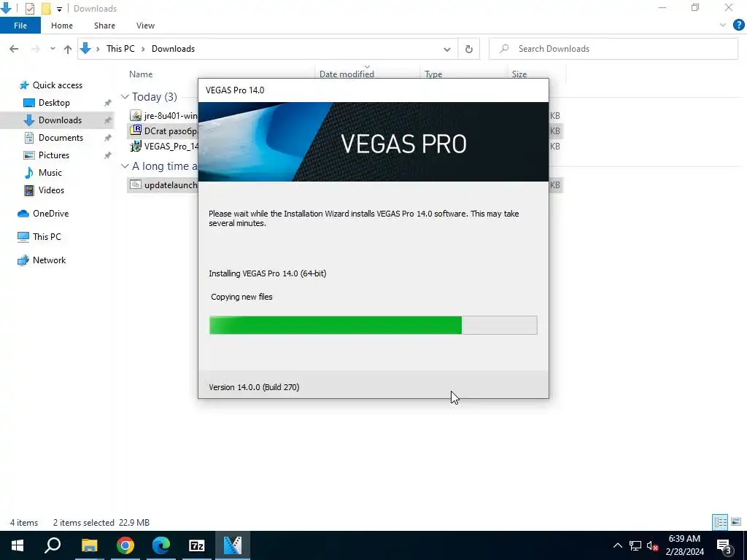Open Documents in the navigation pane
Viewport: 747px width, 560px height.
(61, 138)
